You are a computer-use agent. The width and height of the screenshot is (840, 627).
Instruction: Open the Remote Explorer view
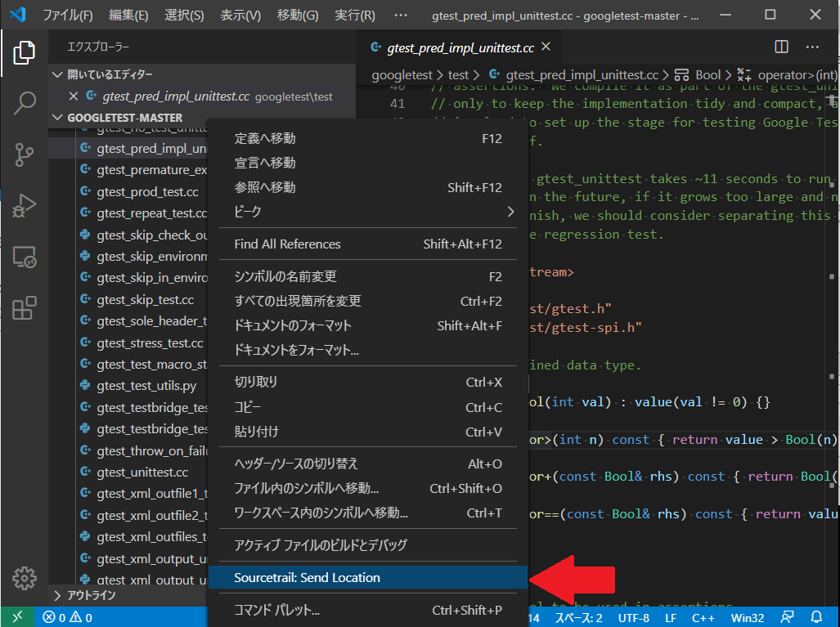click(25, 257)
